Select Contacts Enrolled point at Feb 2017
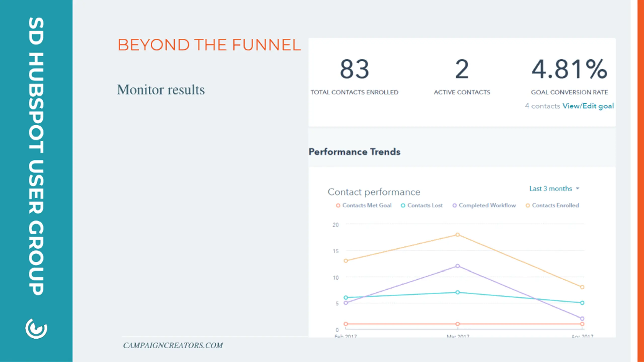The width and height of the screenshot is (644, 362). (346, 261)
